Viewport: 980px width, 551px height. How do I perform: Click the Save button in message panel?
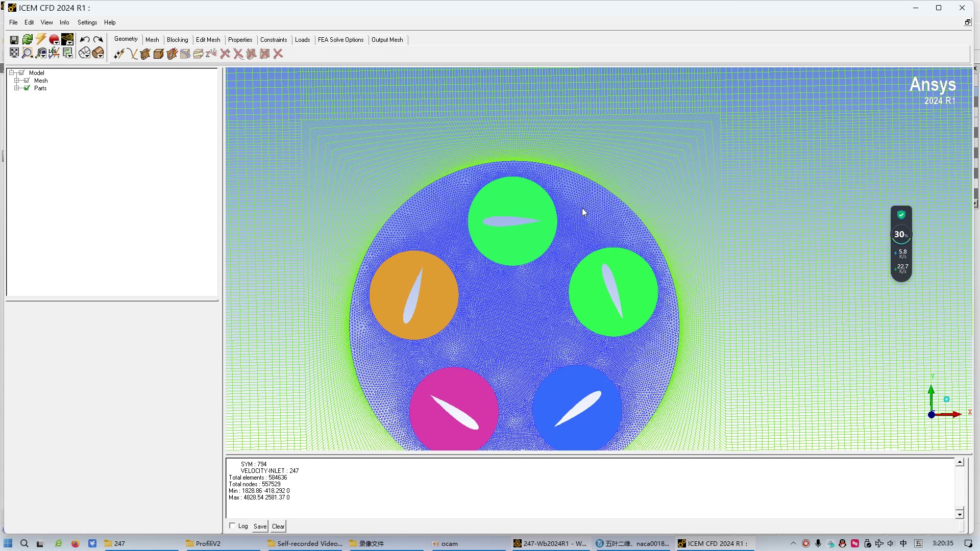(x=260, y=527)
